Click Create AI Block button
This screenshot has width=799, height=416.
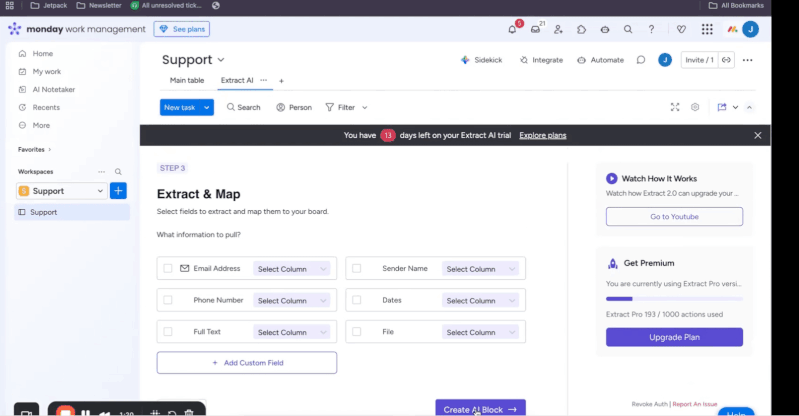(x=481, y=408)
